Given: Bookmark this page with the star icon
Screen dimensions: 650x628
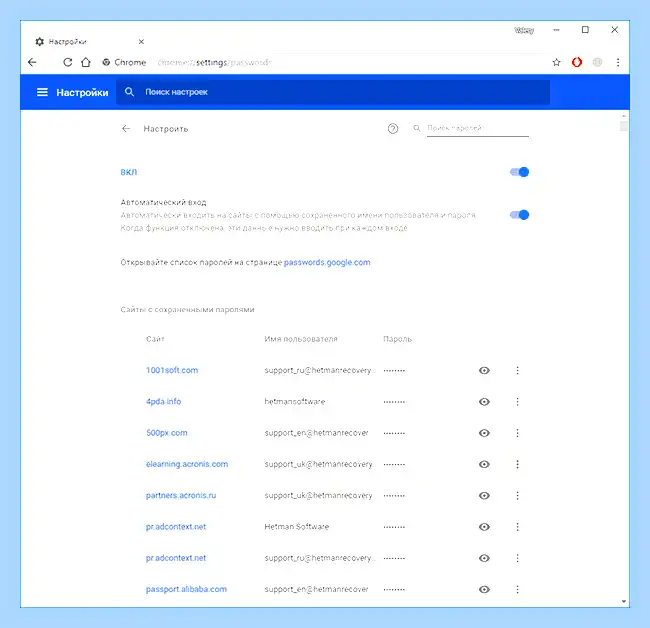Looking at the screenshot, I should [556, 62].
